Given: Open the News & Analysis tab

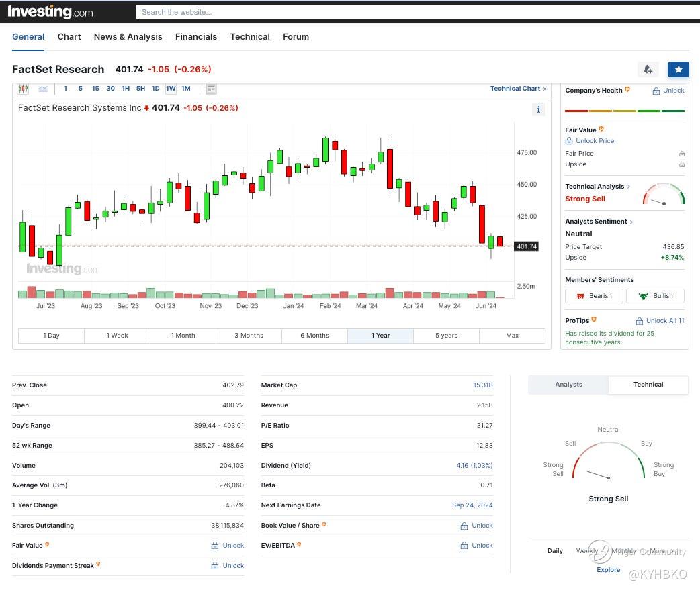Looking at the screenshot, I should click(128, 36).
